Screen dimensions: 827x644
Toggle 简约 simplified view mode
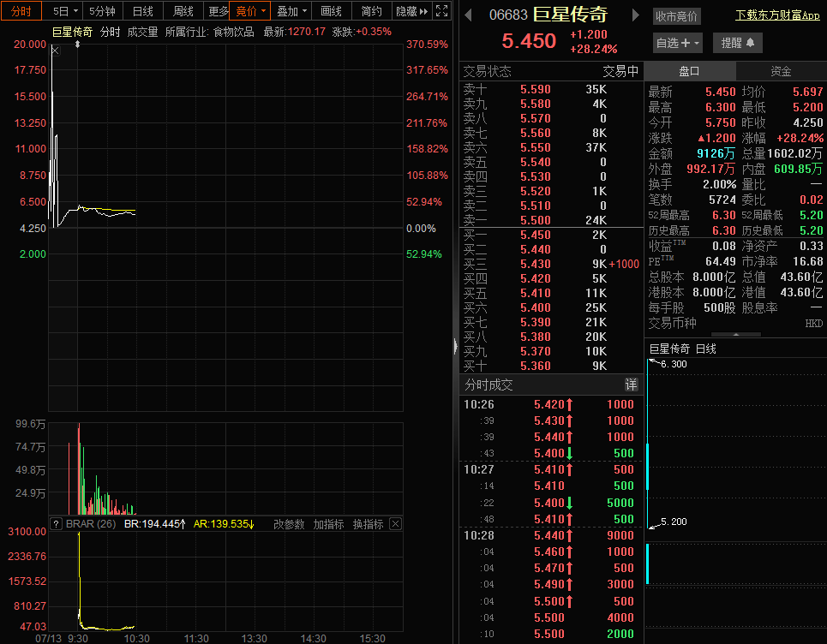coord(371,11)
